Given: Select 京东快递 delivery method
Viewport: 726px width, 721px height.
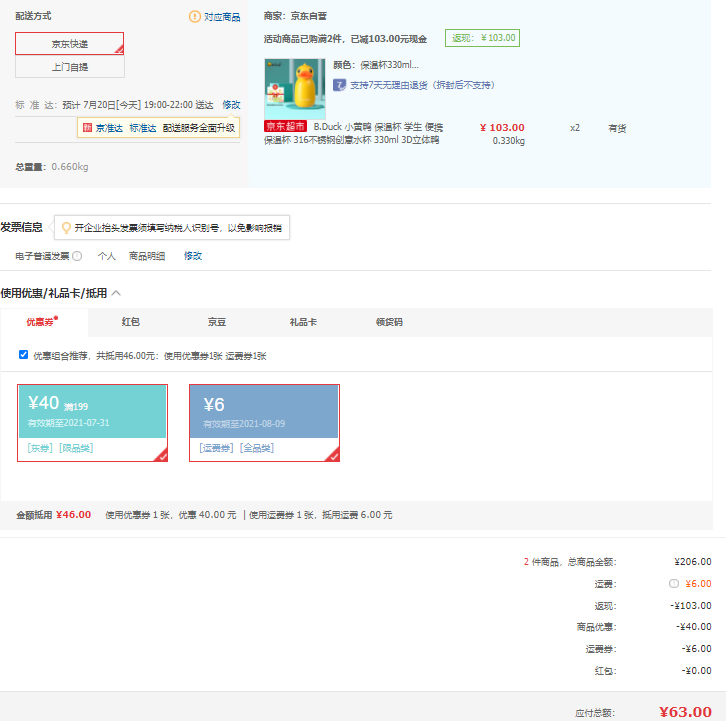Looking at the screenshot, I should tap(69, 44).
